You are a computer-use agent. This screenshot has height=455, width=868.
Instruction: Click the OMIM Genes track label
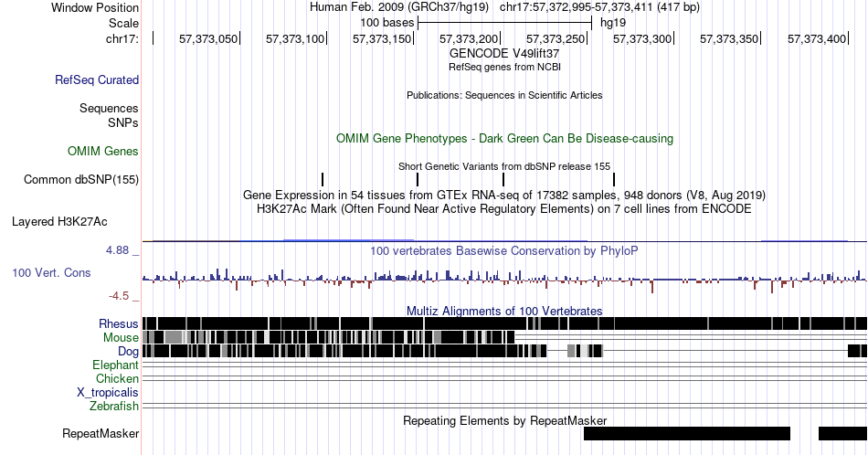[x=103, y=151]
